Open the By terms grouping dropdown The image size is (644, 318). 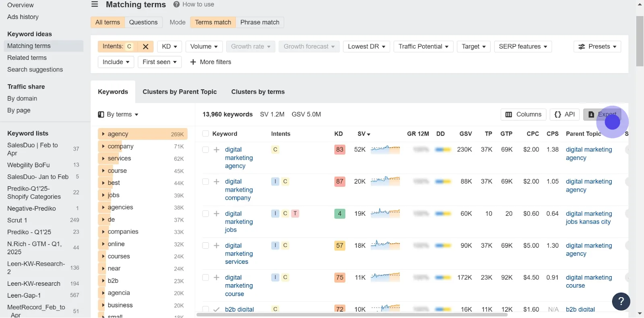coord(118,114)
